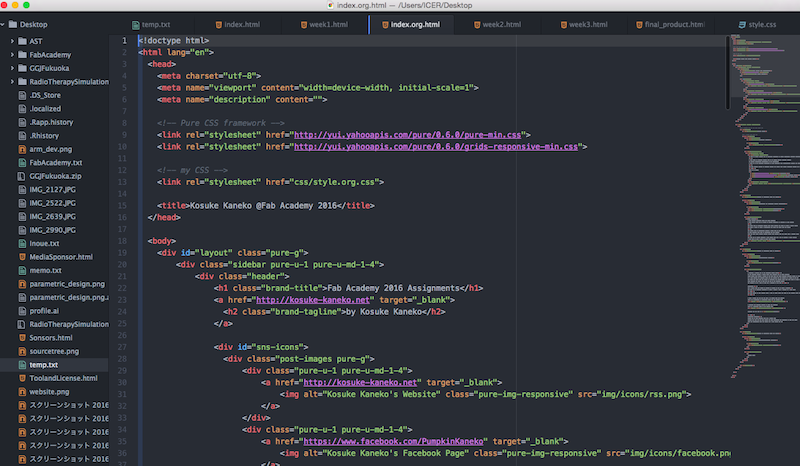
Task: Switch to the temp.txt tab
Action: (x=152, y=24)
